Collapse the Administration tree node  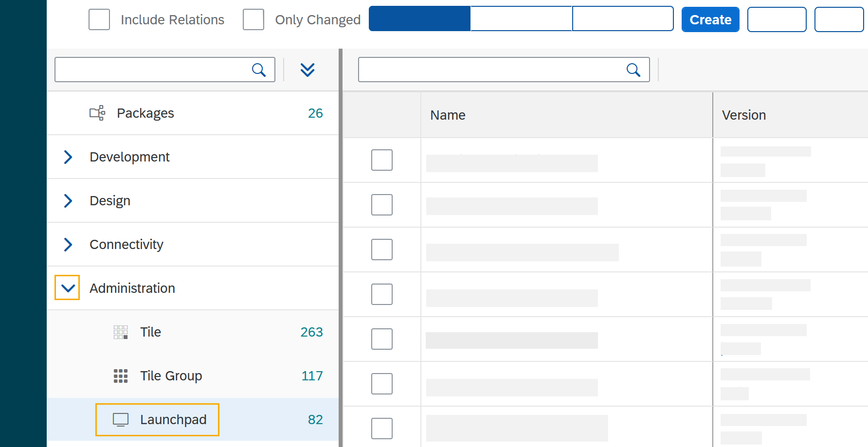(68, 288)
